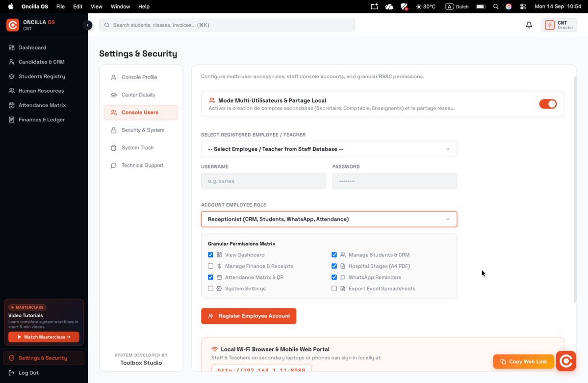This screenshot has width=588, height=383.
Task: Click Register Employee Account button
Action: (249, 316)
